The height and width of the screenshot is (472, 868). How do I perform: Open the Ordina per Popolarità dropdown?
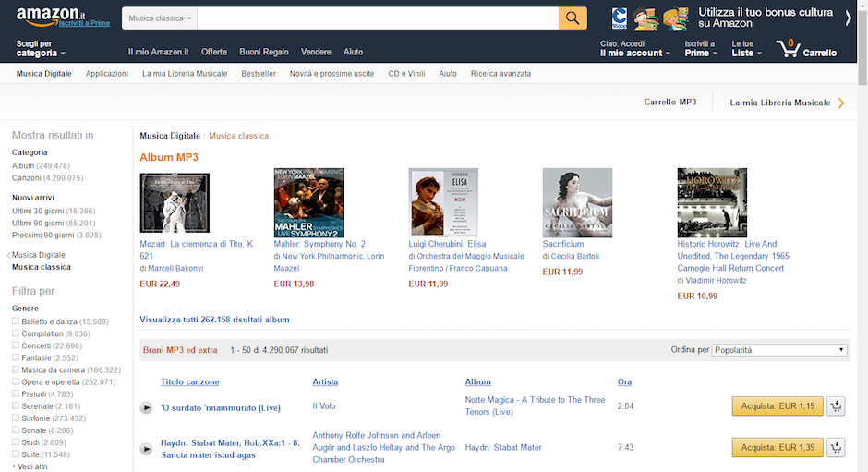(778, 350)
